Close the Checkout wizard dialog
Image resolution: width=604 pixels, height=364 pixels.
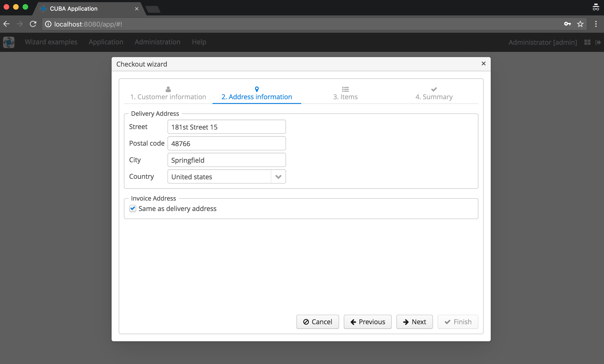click(483, 64)
